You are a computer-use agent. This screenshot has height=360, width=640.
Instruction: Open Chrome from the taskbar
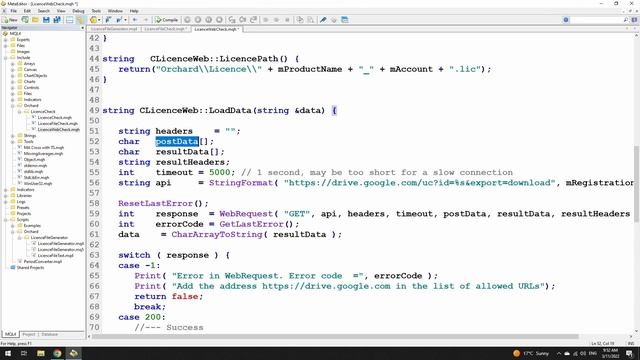[x=57, y=353]
